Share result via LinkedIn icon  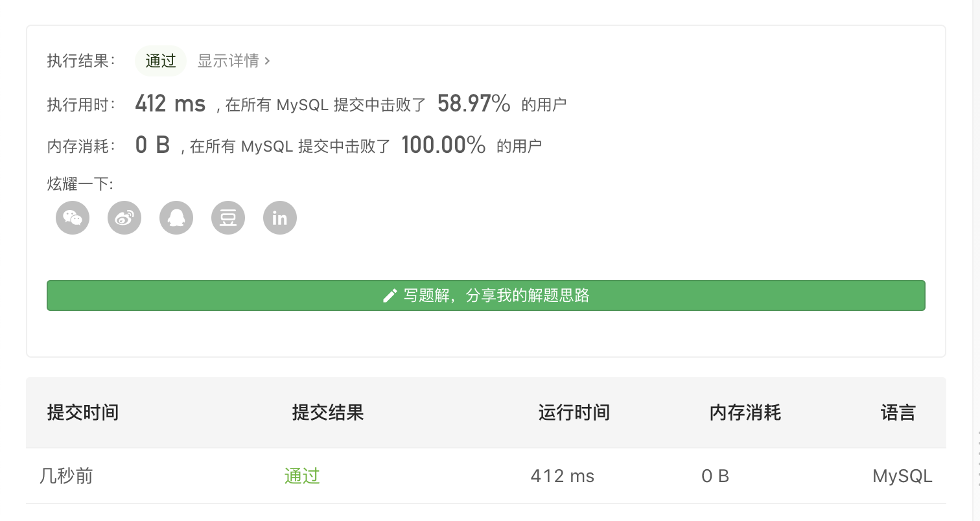(x=280, y=218)
